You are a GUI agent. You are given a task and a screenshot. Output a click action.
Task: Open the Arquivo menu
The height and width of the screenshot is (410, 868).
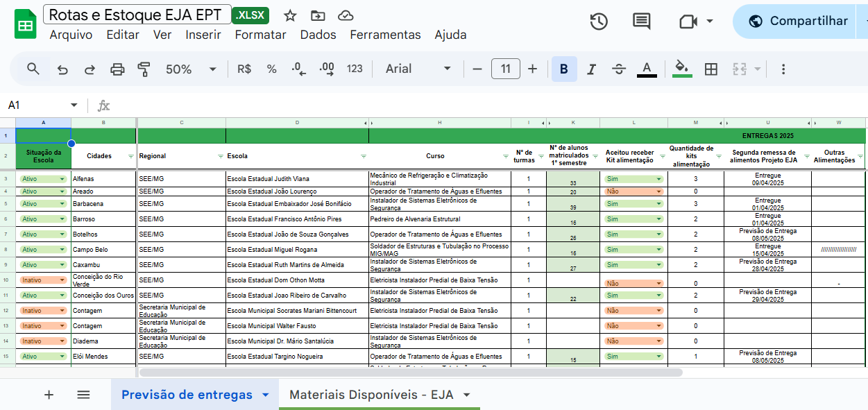click(71, 35)
